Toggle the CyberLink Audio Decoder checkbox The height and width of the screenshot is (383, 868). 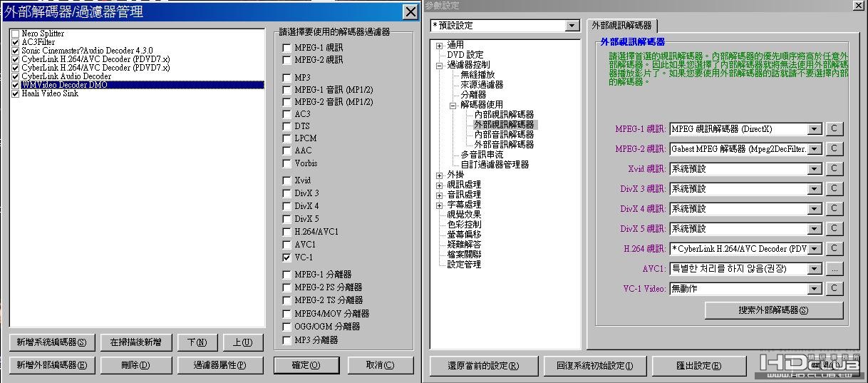point(16,76)
